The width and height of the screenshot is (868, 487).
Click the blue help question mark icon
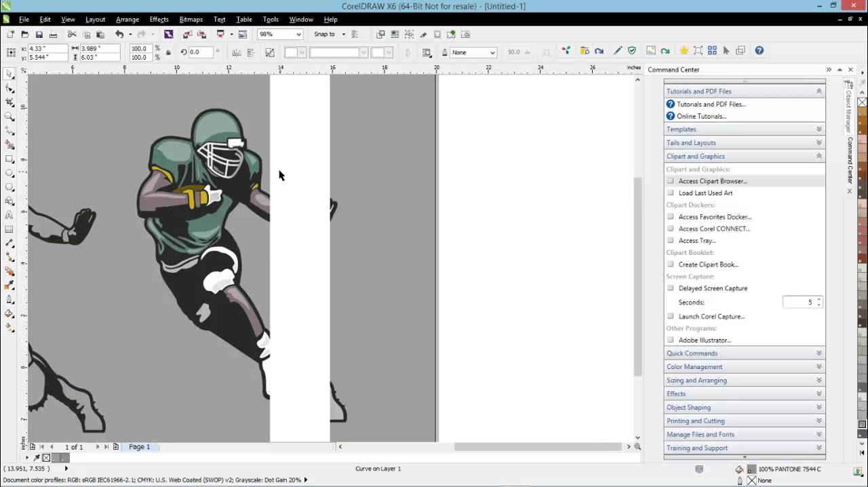(759, 51)
